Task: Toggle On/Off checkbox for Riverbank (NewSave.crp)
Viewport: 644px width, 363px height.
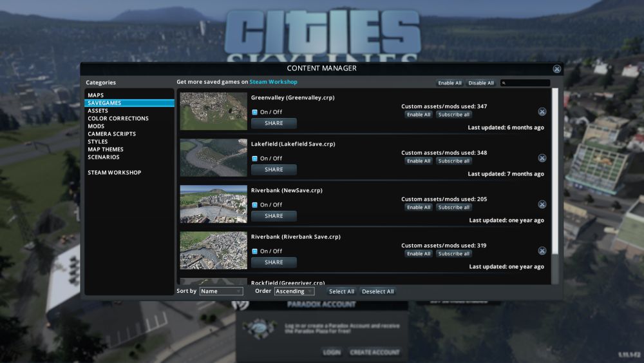Action: pyautogui.click(x=254, y=205)
